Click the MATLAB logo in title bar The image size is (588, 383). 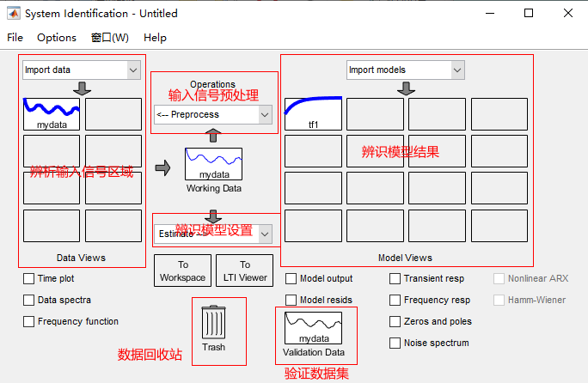(14, 13)
